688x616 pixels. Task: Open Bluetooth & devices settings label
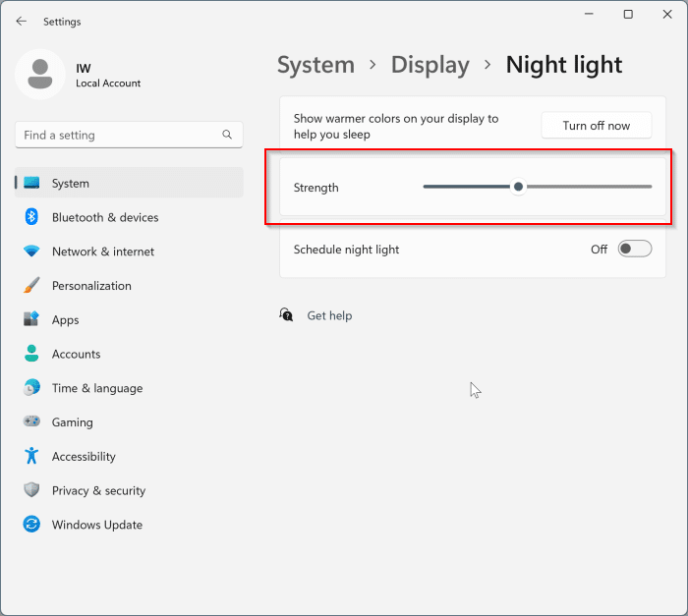click(105, 218)
